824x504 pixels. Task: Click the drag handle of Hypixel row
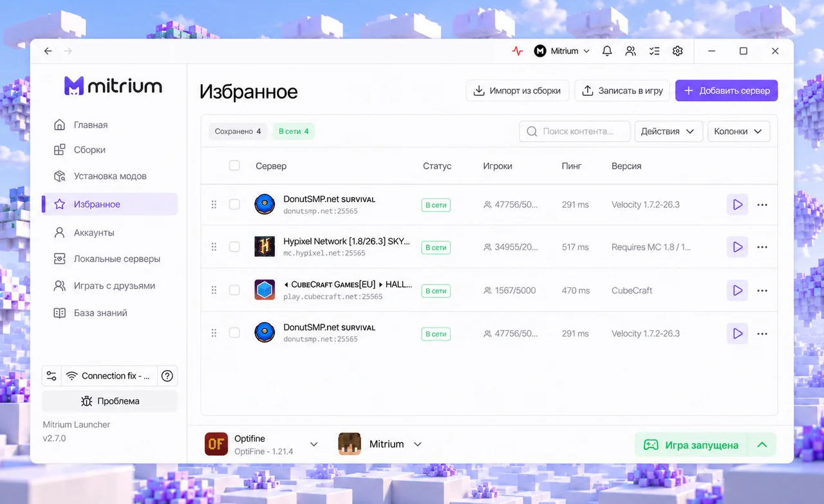click(214, 247)
